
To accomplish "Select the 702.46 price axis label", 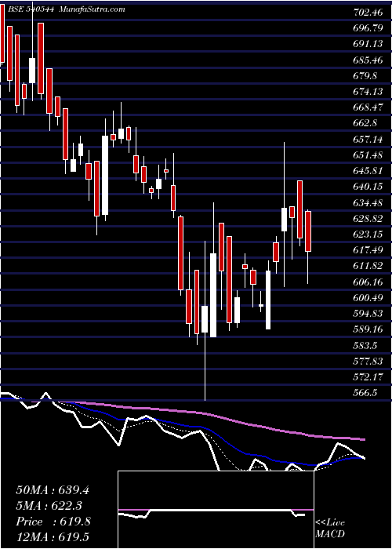I will coord(368,13).
